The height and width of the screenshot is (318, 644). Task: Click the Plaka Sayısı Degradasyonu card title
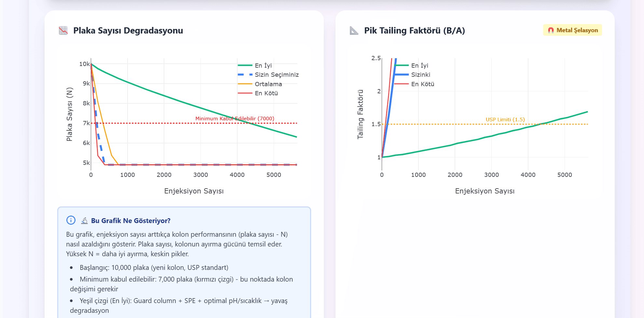click(128, 31)
